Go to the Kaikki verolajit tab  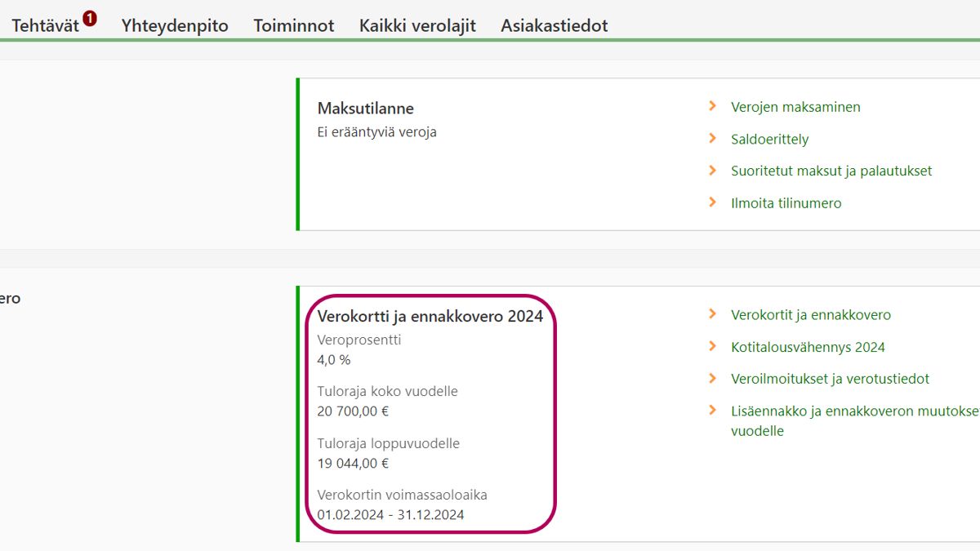pyautogui.click(x=417, y=26)
